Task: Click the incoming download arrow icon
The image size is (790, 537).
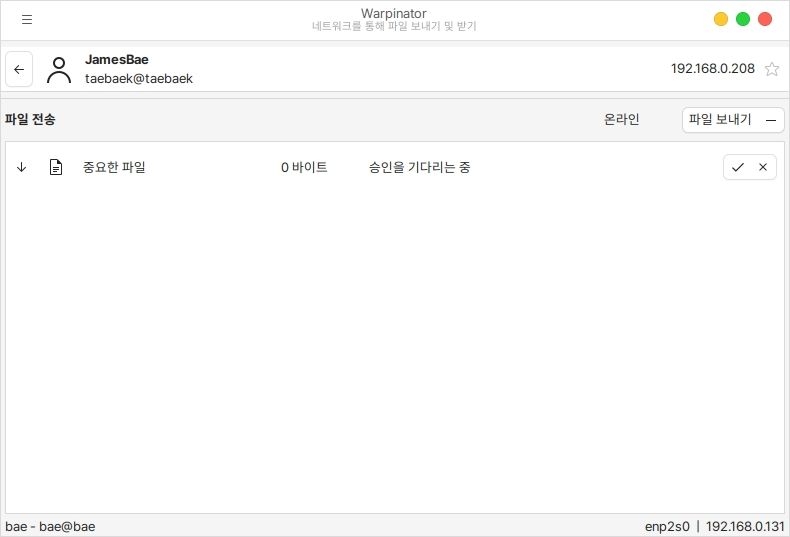Action: 22,167
